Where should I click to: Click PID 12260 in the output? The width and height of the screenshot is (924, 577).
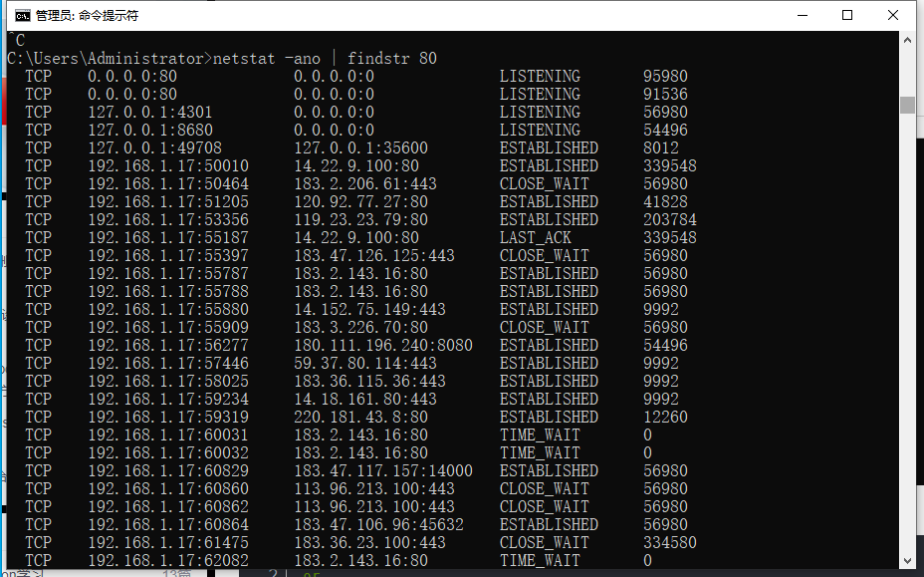[x=665, y=417]
